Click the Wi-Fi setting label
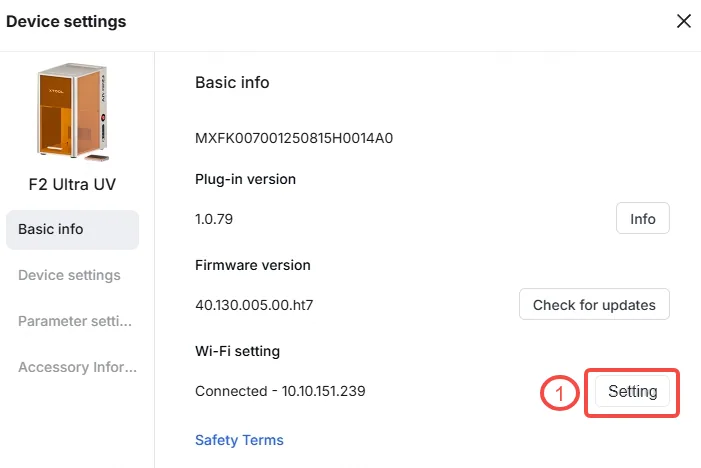 [x=237, y=351]
